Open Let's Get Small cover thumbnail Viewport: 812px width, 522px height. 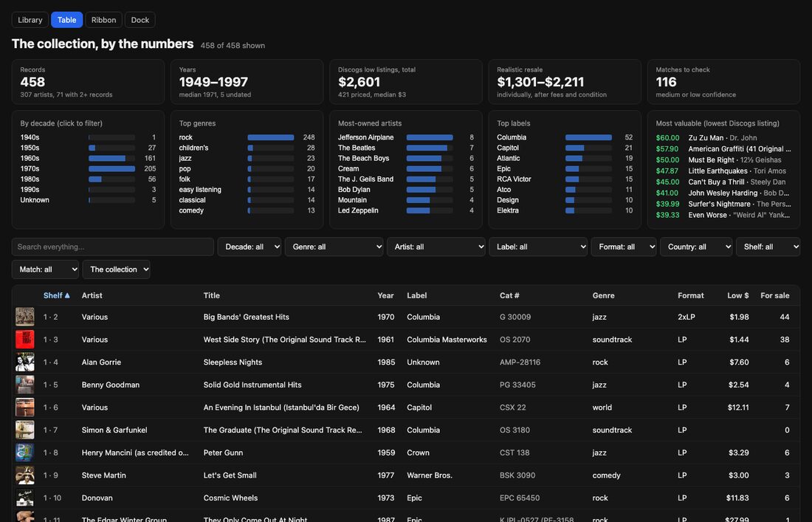[25, 475]
